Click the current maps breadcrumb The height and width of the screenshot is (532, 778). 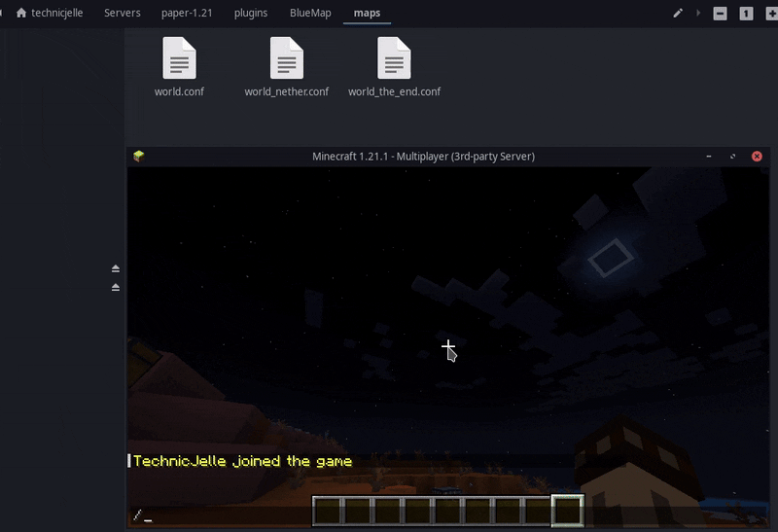[367, 14]
